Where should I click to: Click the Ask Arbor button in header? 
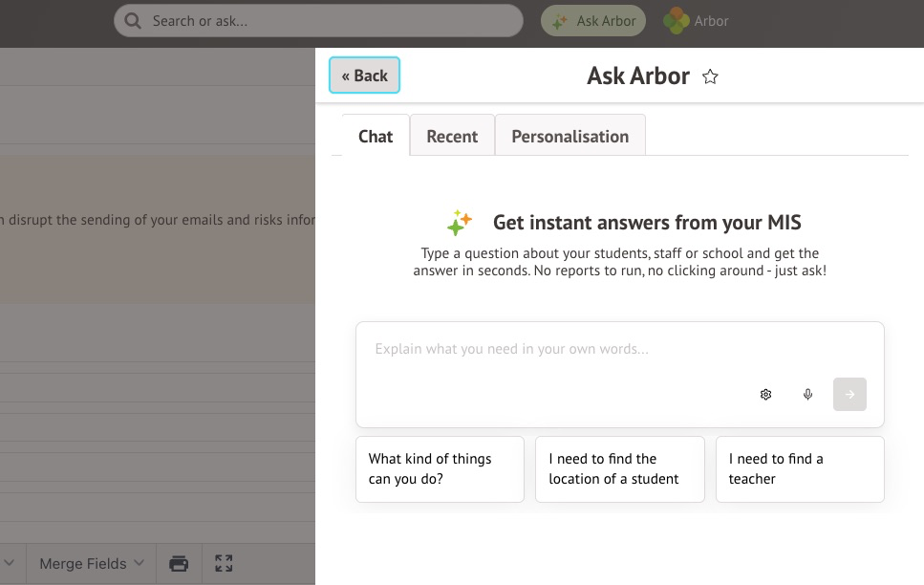[593, 21]
